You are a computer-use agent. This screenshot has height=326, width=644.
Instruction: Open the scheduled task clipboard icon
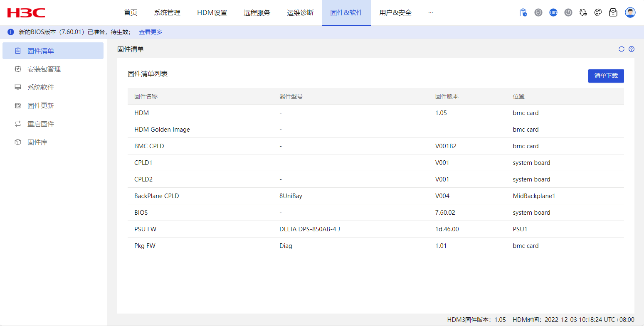(523, 12)
